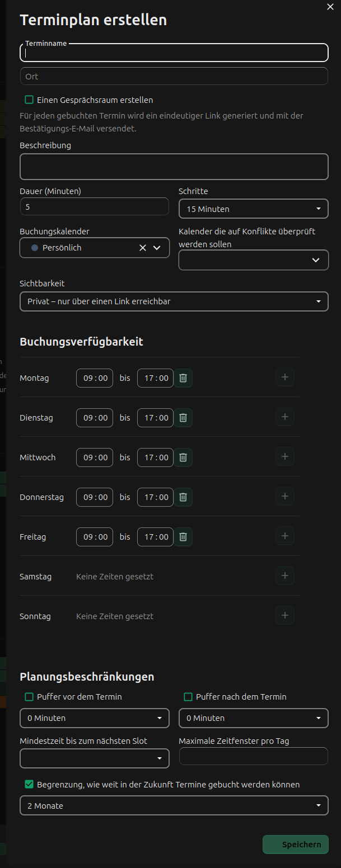Clear the Persönlich calendar selection

[x=143, y=248]
